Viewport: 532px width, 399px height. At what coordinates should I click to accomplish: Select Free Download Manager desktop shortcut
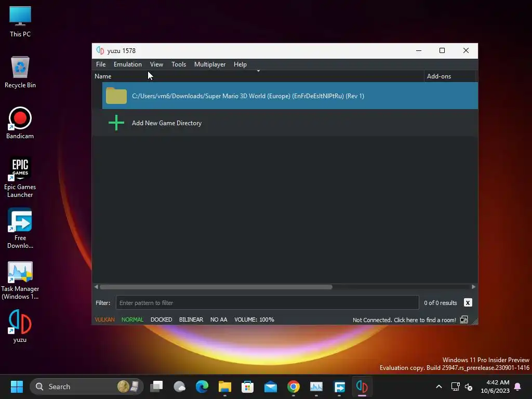tap(20, 229)
